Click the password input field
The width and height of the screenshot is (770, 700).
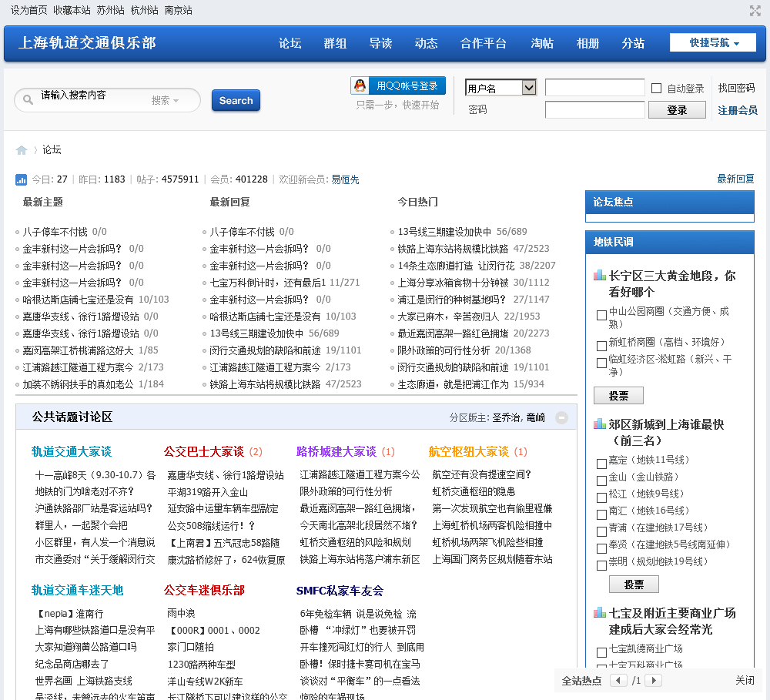click(594, 109)
